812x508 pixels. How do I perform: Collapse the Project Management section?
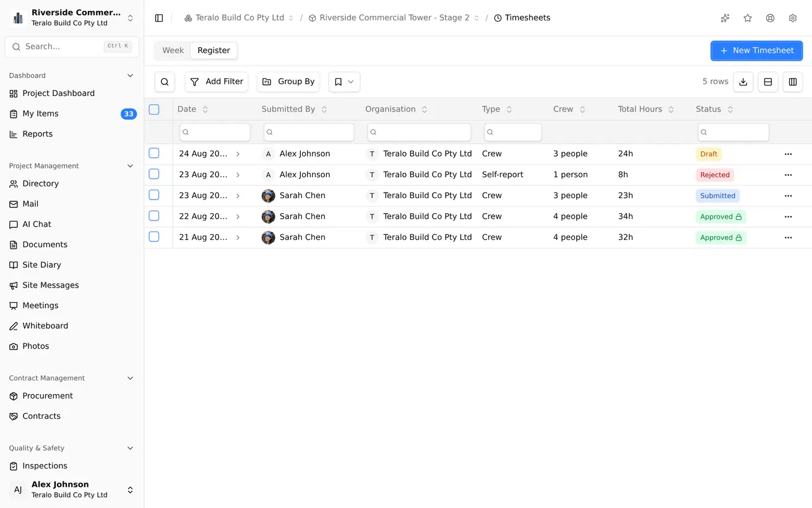coord(130,166)
